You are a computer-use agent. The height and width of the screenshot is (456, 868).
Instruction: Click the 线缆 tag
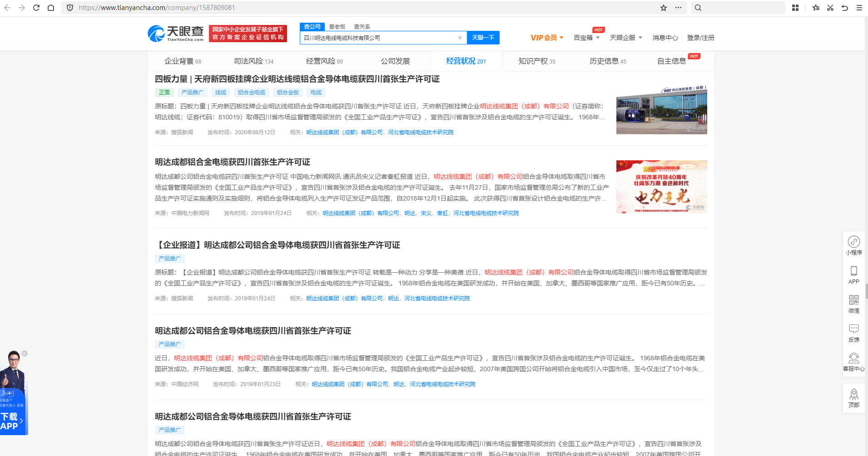point(221,93)
